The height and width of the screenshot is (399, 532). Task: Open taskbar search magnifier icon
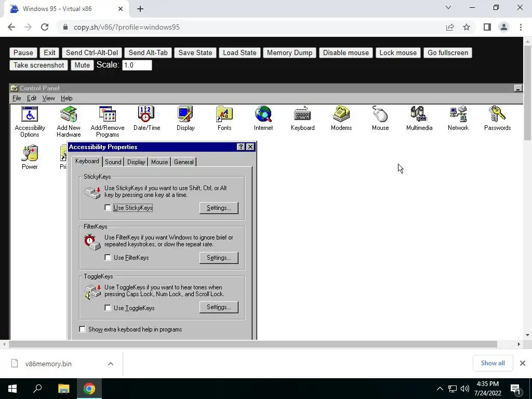pyautogui.click(x=37, y=389)
